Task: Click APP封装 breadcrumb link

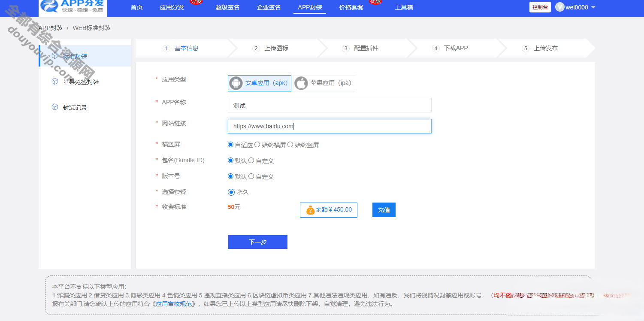Action: click(x=51, y=28)
